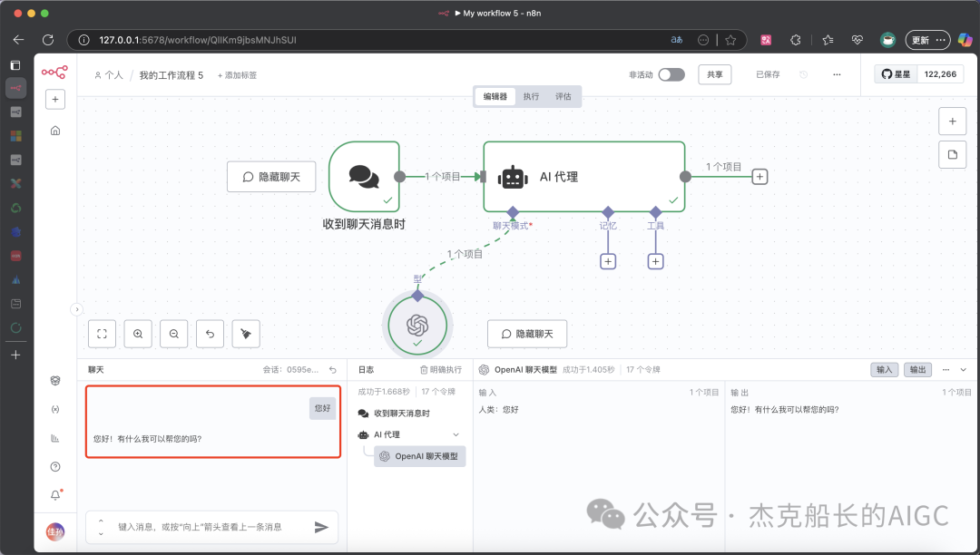Open the home icon in n8n sidebar
Image resolution: width=980 pixels, height=555 pixels.
pyautogui.click(x=55, y=131)
